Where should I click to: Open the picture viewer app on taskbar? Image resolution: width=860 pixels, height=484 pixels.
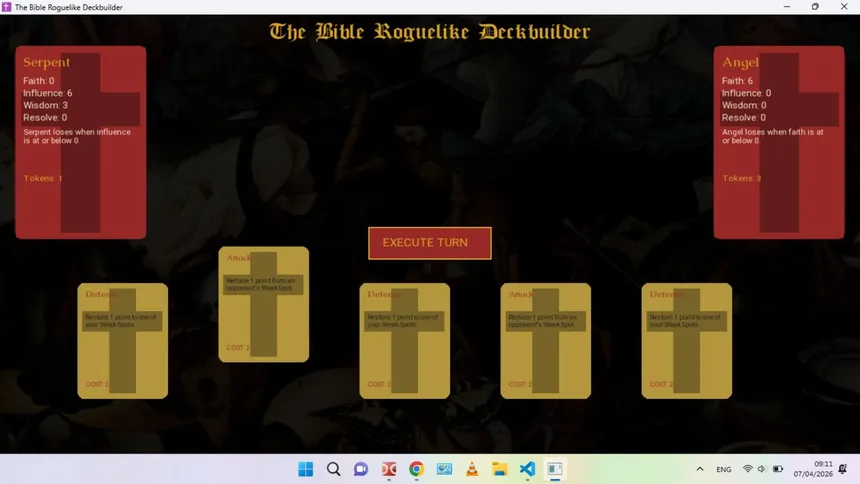click(444, 469)
